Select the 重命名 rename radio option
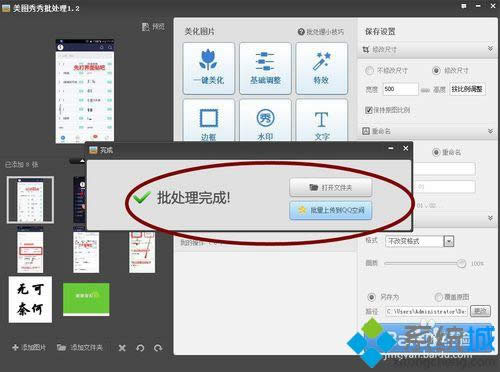The width and height of the screenshot is (500, 372). (436, 152)
